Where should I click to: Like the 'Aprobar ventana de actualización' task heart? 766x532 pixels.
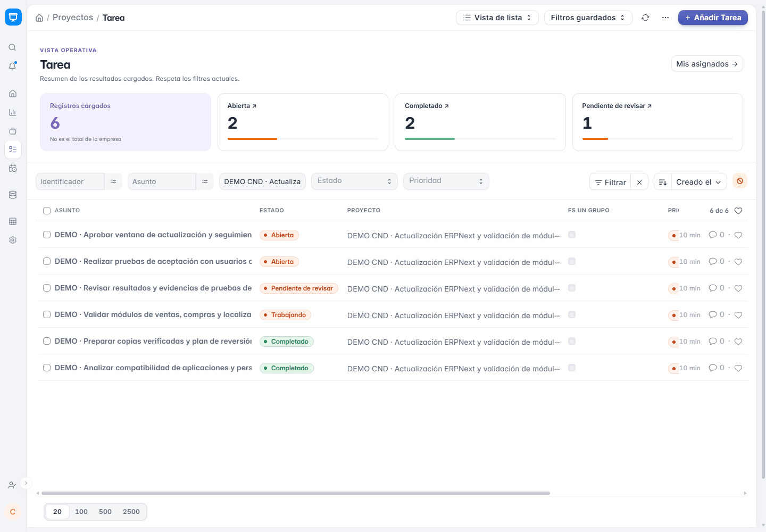click(x=738, y=235)
